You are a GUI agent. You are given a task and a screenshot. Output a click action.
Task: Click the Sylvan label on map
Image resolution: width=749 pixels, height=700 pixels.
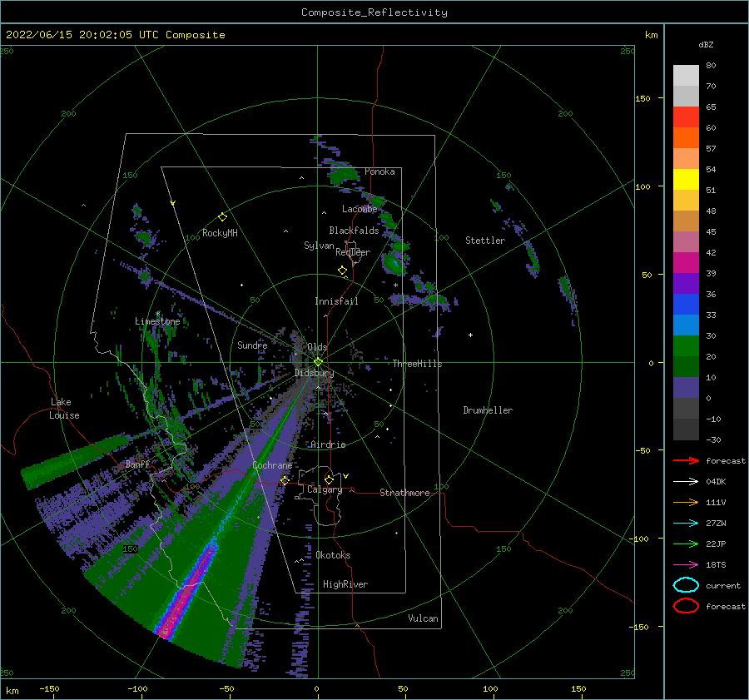pyautogui.click(x=319, y=246)
